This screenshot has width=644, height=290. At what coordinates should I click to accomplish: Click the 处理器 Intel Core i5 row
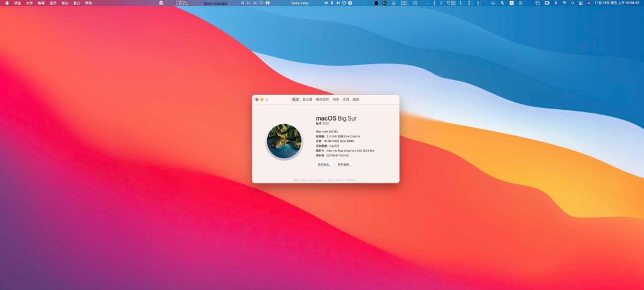338,136
